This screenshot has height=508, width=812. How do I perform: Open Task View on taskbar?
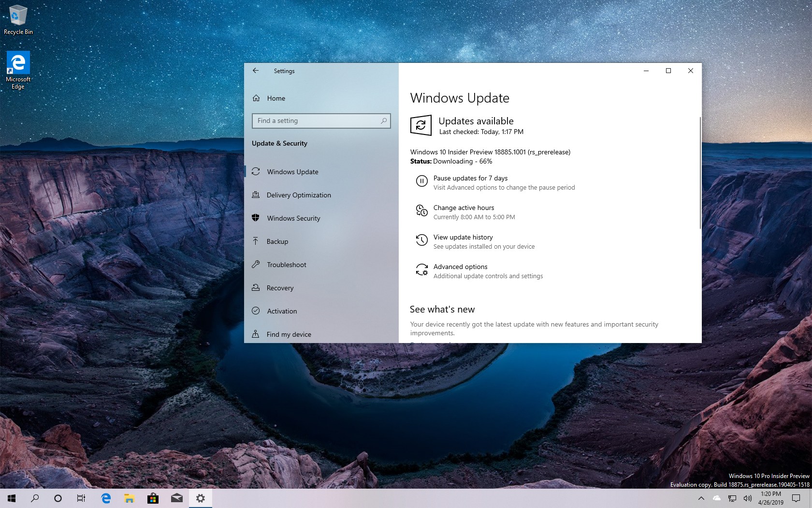pyautogui.click(x=81, y=498)
